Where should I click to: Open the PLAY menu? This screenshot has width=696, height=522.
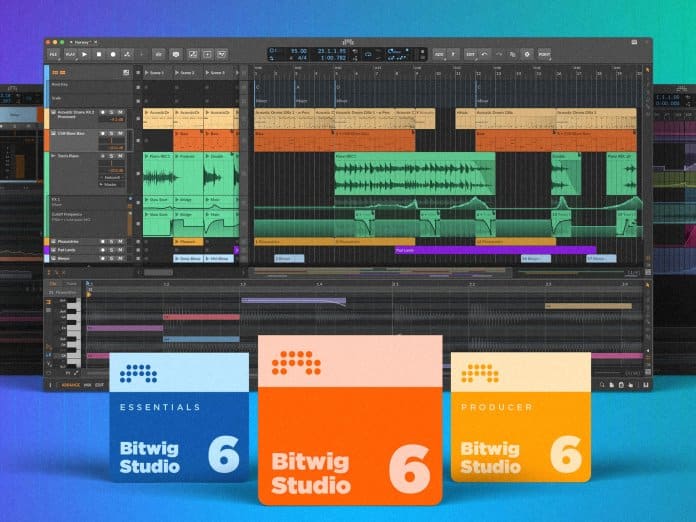pyautogui.click(x=68, y=54)
